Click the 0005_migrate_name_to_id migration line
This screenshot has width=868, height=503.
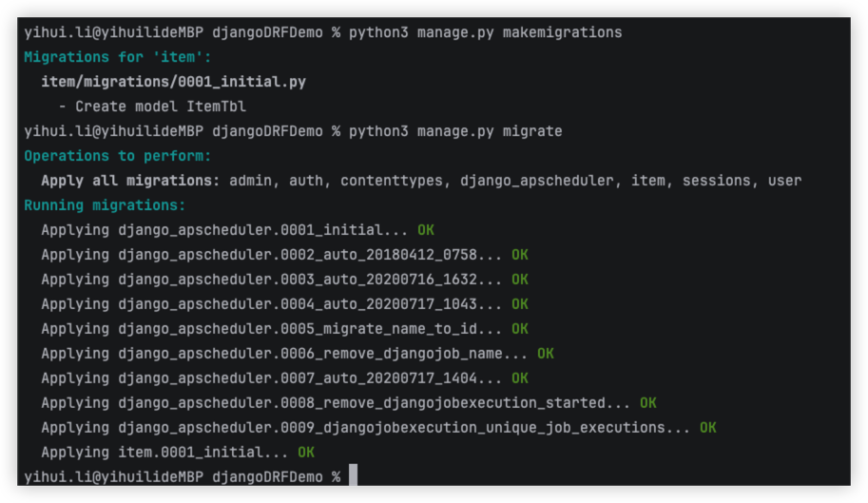pos(272,329)
